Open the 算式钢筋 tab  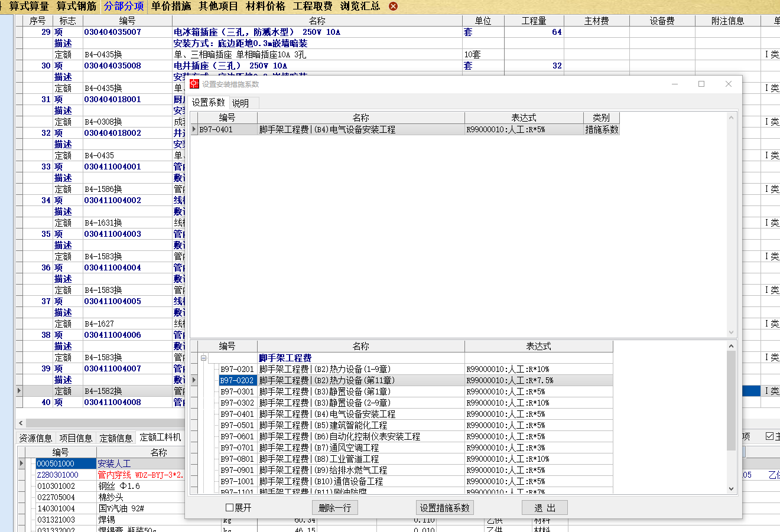click(x=76, y=6)
